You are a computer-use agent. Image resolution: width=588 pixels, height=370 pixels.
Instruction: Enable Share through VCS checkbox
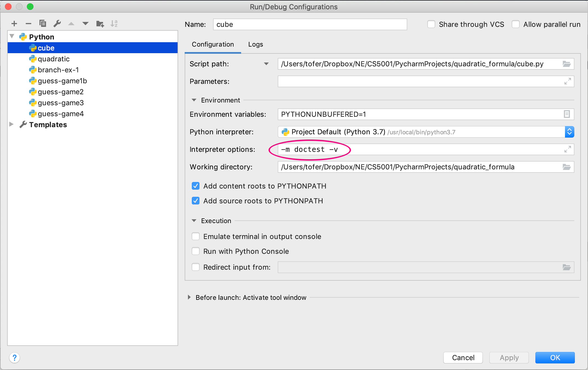(x=431, y=24)
